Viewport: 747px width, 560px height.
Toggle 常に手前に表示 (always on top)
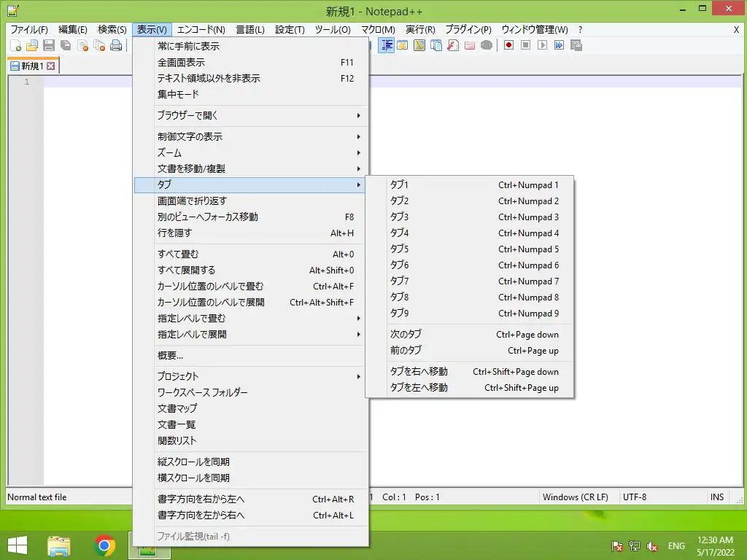click(x=251, y=46)
